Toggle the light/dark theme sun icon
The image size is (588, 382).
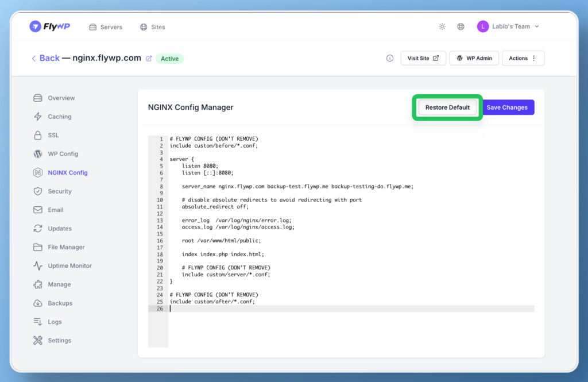(442, 26)
